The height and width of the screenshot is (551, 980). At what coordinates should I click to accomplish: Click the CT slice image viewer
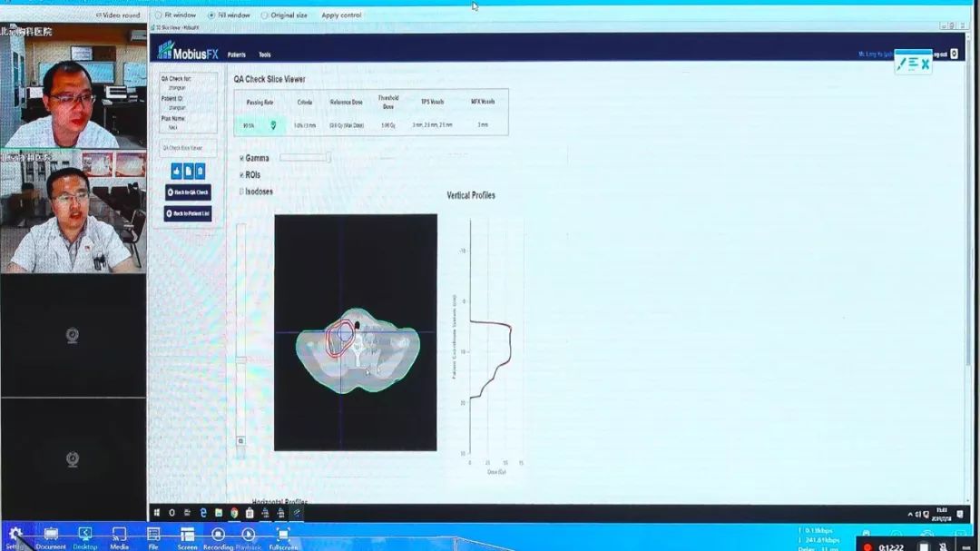pos(355,332)
